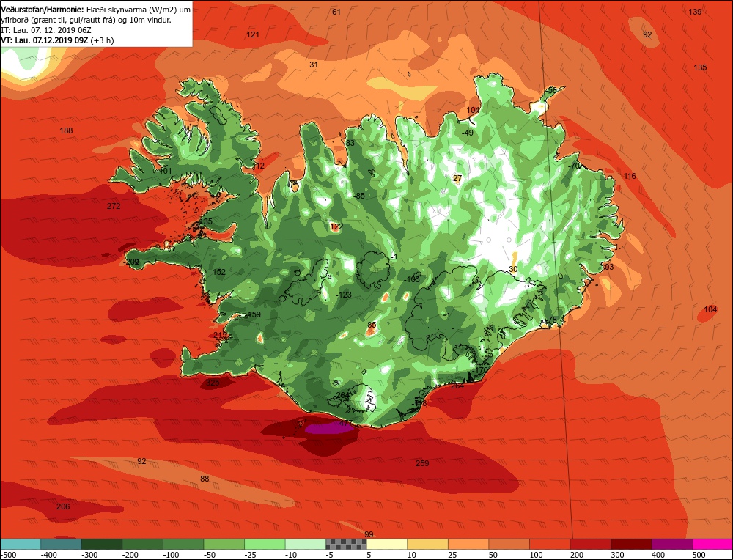The width and height of the screenshot is (733, 560).
Task: Click the 'IT: Lau. 07. 12. 2019 06Z' line
Action: pos(45,30)
